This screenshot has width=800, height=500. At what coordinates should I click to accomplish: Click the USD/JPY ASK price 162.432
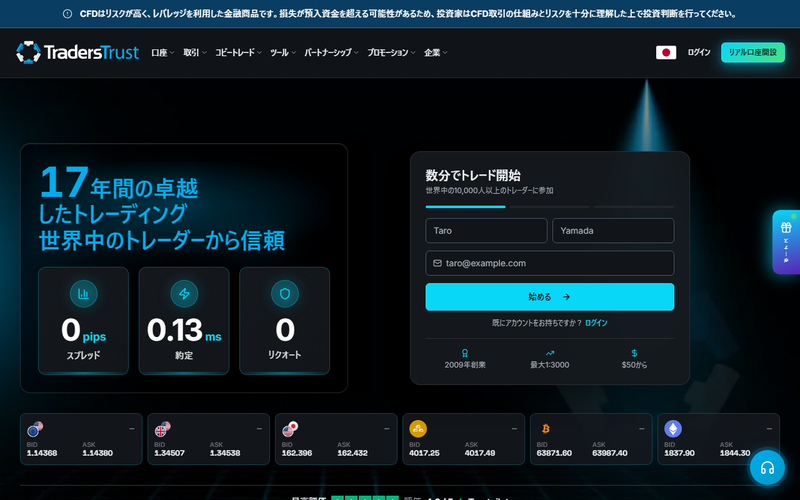[352, 453]
